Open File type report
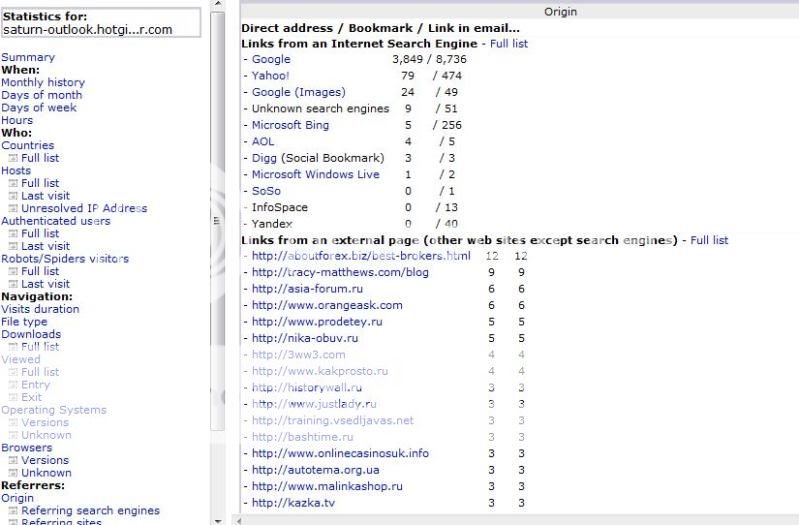The height and width of the screenshot is (525, 799). 24,322
